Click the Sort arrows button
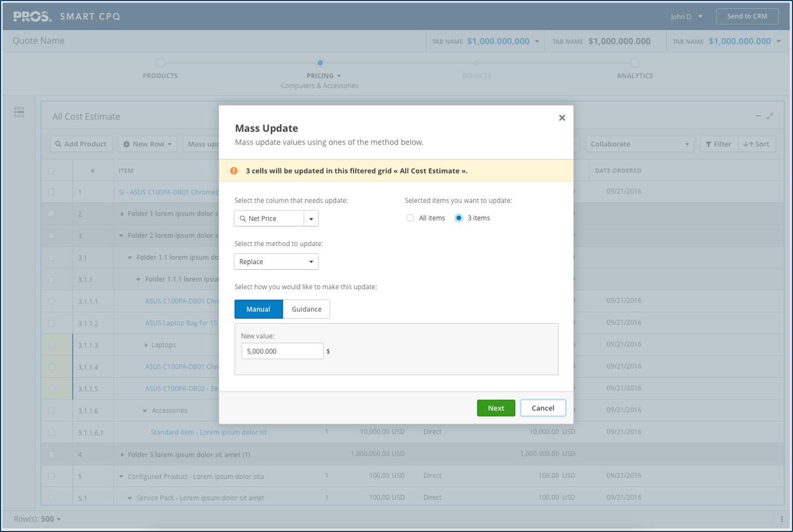The width and height of the screenshot is (793, 532). pyautogui.click(x=756, y=144)
